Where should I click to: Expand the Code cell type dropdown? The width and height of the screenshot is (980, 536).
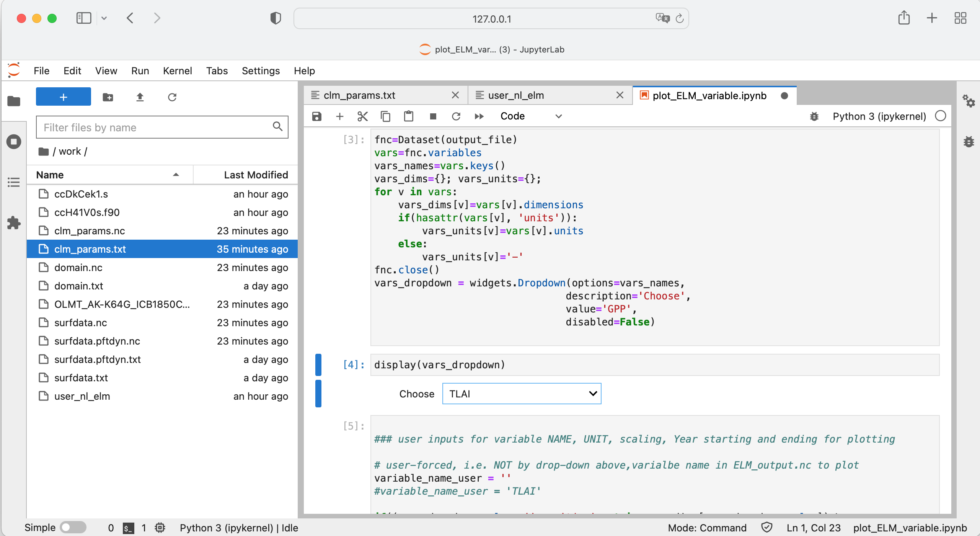click(531, 116)
